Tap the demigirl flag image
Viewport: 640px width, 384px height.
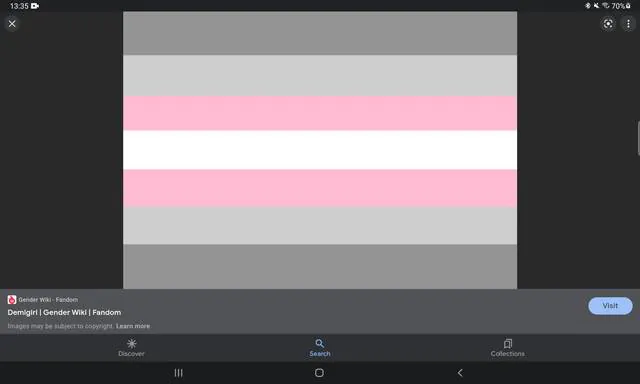coord(320,150)
